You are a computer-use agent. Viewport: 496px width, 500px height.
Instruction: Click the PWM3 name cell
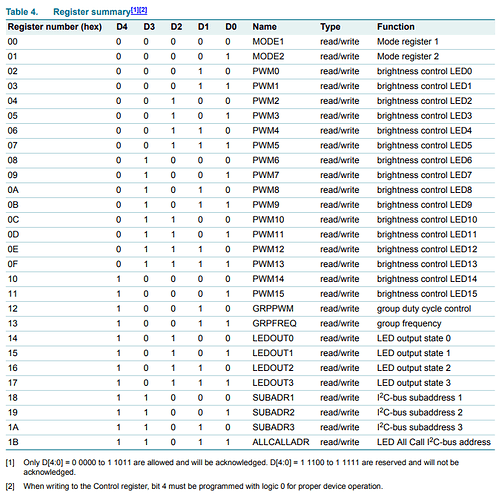coord(266,116)
